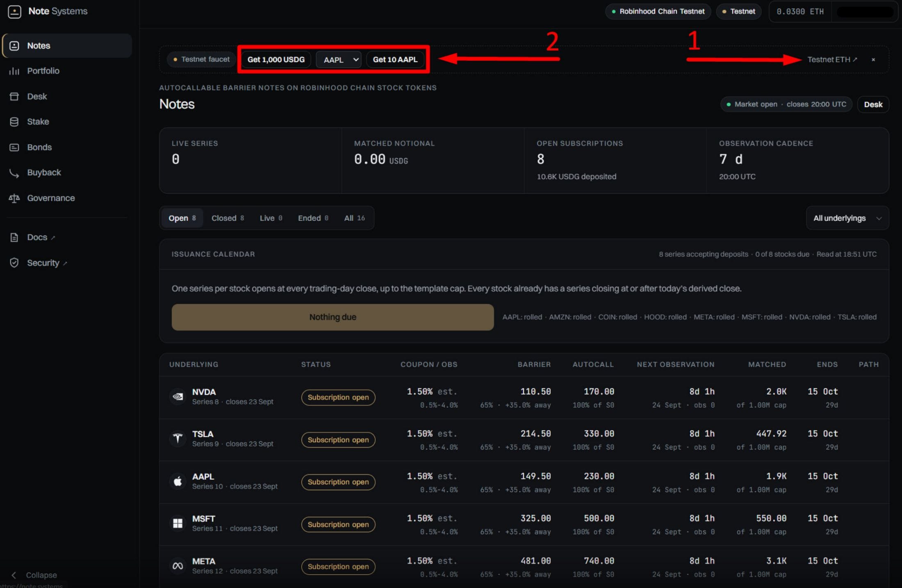Click Get 10 AAPL button
Viewport: 902px width, 588px height.
coord(395,60)
